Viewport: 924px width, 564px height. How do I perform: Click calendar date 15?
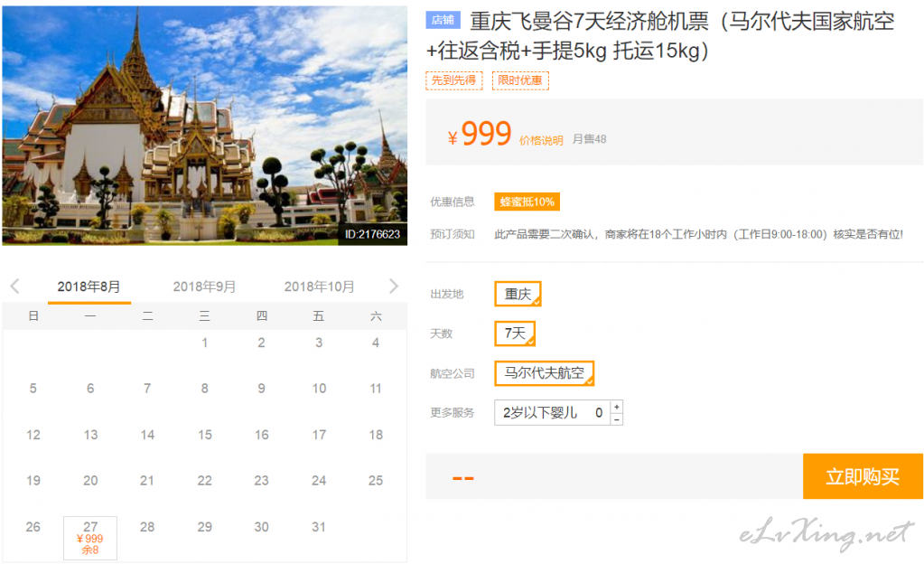tap(204, 435)
